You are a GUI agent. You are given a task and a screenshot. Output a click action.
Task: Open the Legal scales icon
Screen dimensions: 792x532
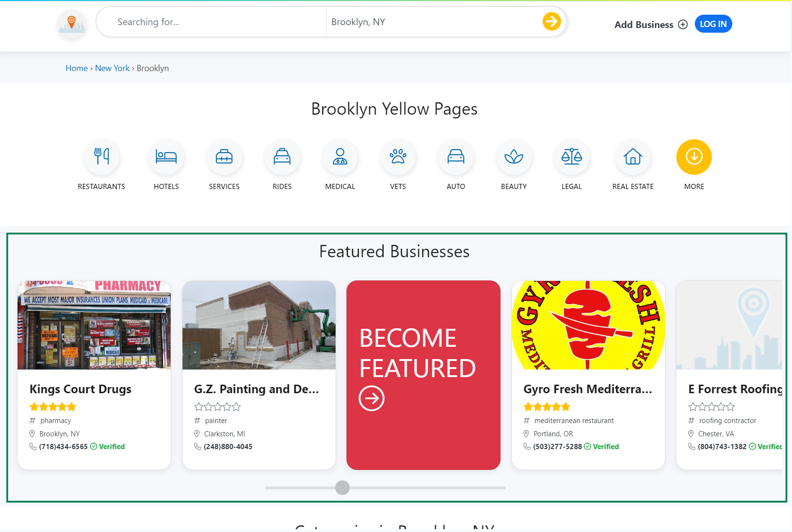coord(572,157)
